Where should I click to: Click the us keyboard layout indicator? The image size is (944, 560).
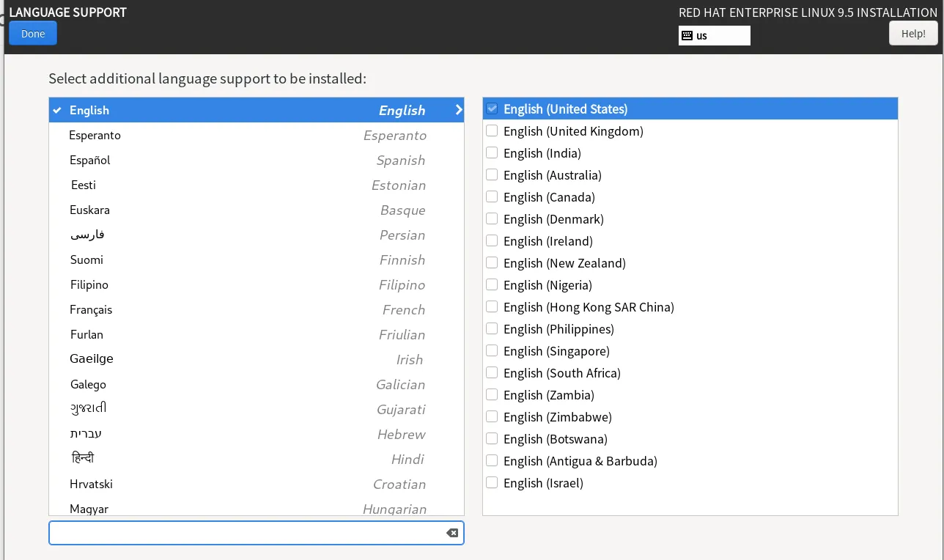pyautogui.click(x=715, y=35)
